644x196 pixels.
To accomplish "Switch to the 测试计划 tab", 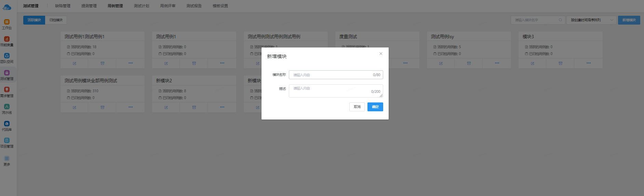I will point(142,6).
